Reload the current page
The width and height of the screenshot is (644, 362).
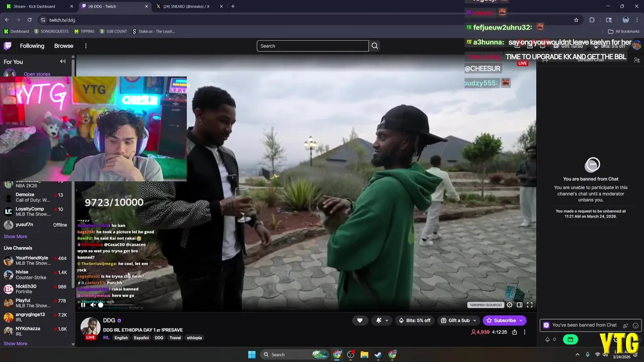[29, 20]
